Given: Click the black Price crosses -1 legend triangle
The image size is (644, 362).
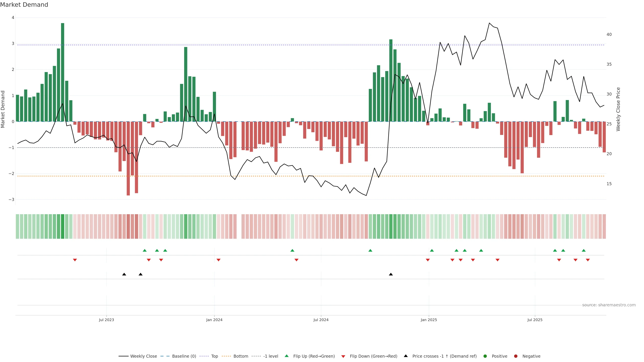Looking at the screenshot, I should [406, 356].
